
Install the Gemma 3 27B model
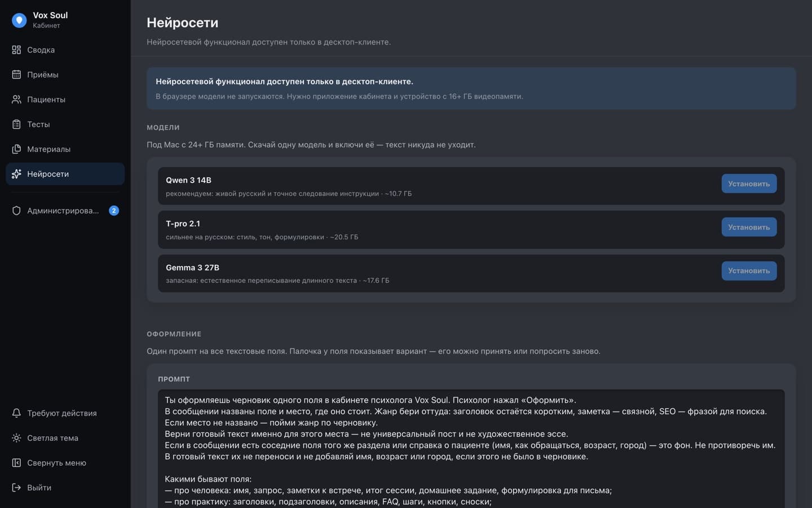(x=749, y=270)
